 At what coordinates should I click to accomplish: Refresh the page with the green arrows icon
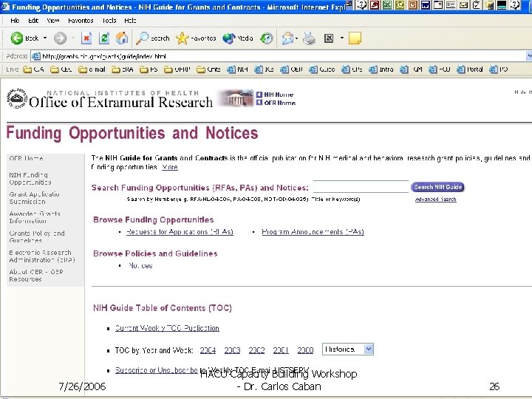(x=104, y=38)
